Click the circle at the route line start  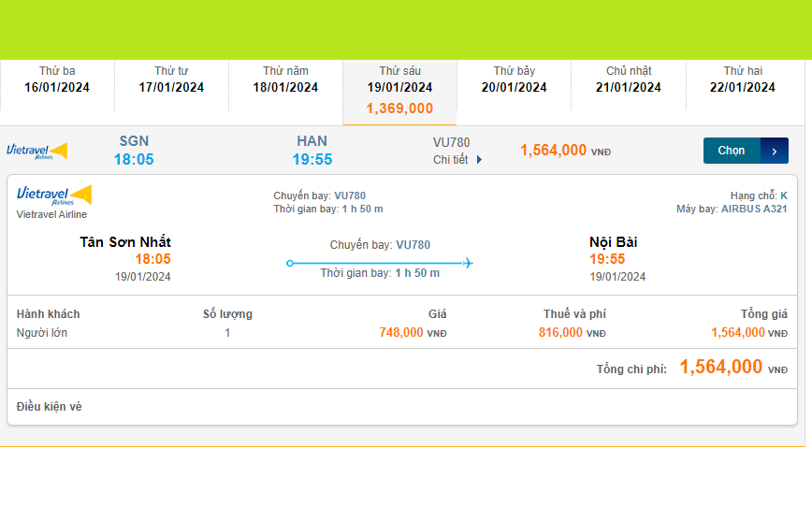(290, 263)
